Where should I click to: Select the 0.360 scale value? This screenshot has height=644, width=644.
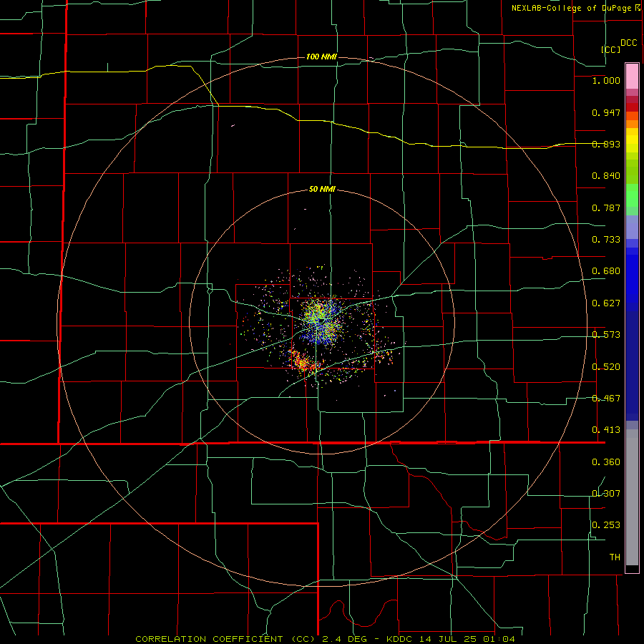606,462
